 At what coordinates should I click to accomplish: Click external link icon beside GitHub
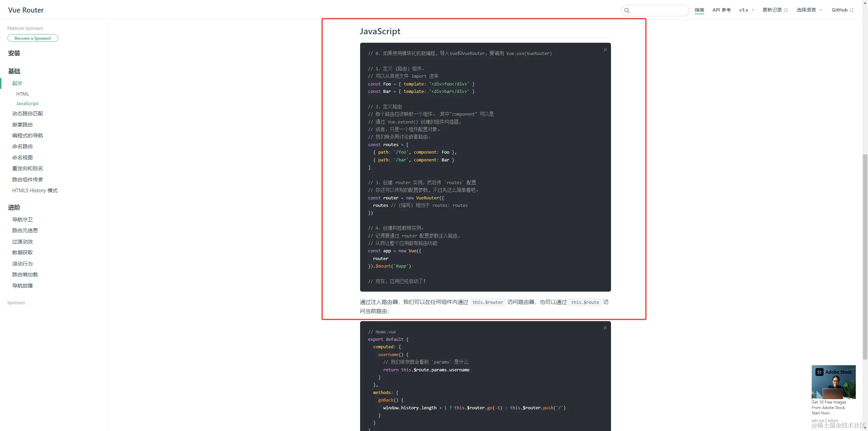click(851, 10)
